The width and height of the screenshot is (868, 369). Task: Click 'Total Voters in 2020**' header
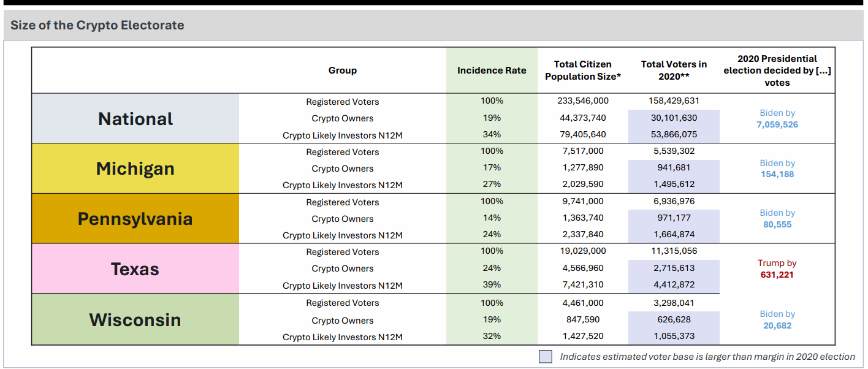[674, 70]
